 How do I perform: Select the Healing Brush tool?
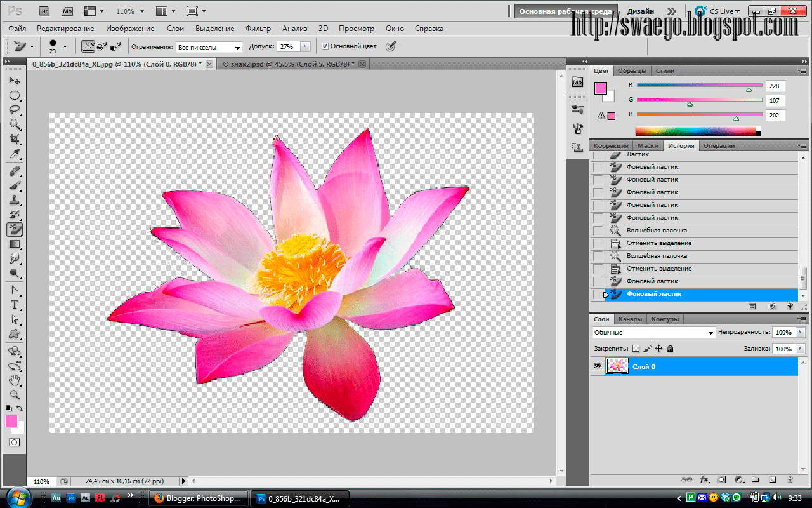tap(14, 171)
